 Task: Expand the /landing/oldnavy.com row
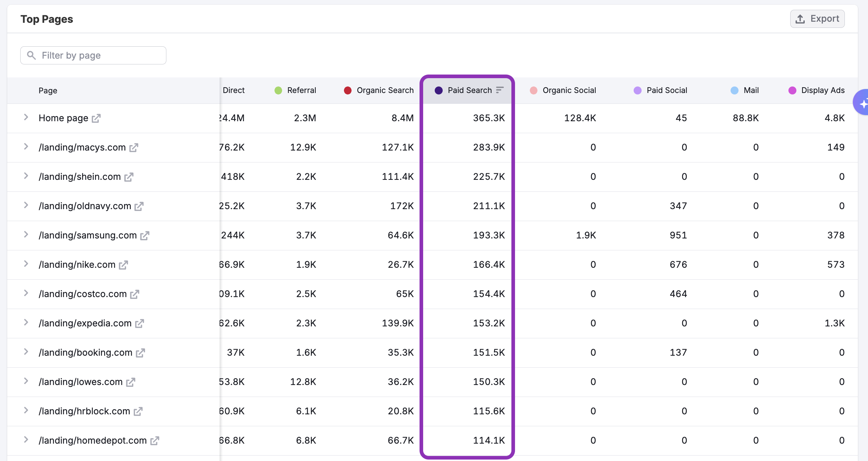click(26, 205)
